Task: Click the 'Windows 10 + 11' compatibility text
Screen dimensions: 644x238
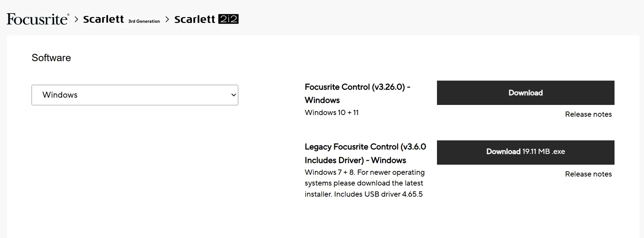Action: click(x=332, y=113)
